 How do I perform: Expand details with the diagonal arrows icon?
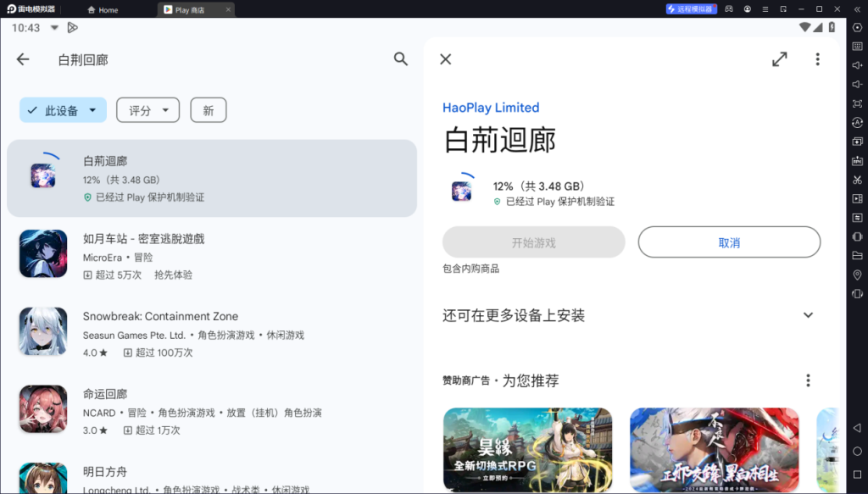(780, 59)
